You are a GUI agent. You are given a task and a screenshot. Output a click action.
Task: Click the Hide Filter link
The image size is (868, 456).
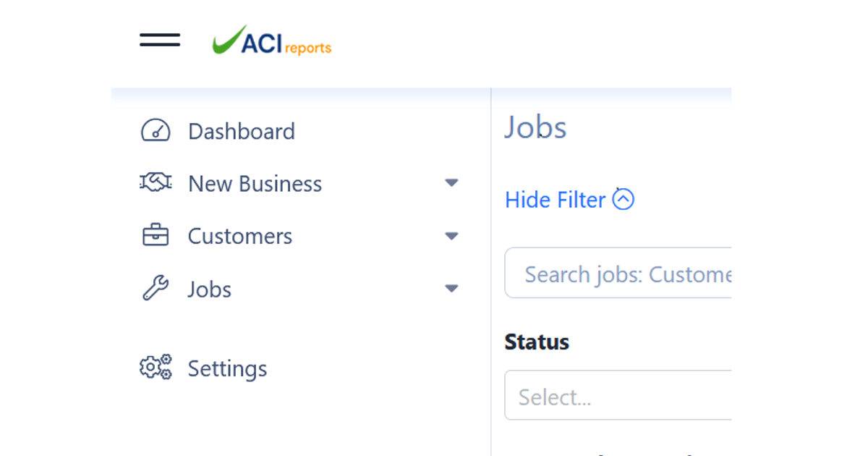point(555,200)
